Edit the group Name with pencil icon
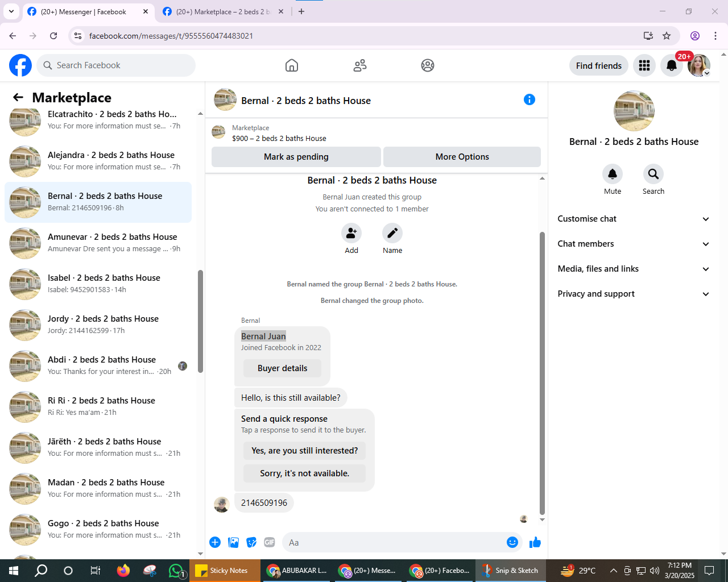This screenshot has width=728, height=582. click(x=392, y=233)
